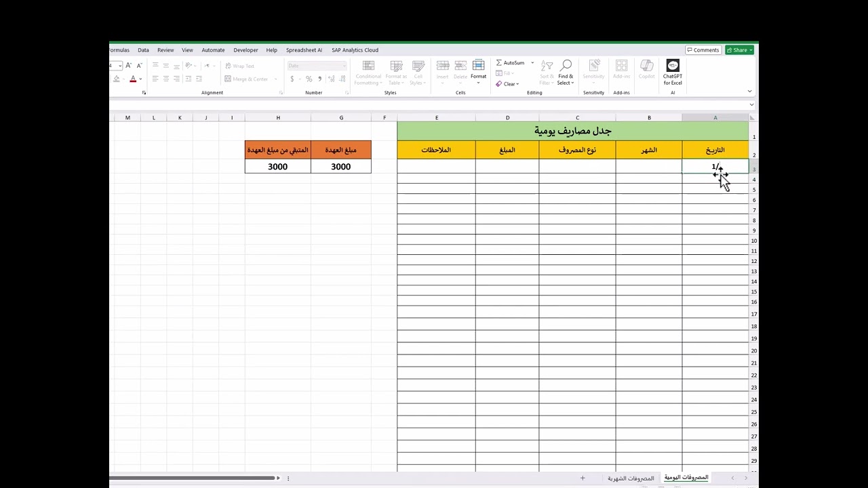Click the Sort & Filter icon
Viewport: 868px width, 488px height.
pyautogui.click(x=547, y=73)
